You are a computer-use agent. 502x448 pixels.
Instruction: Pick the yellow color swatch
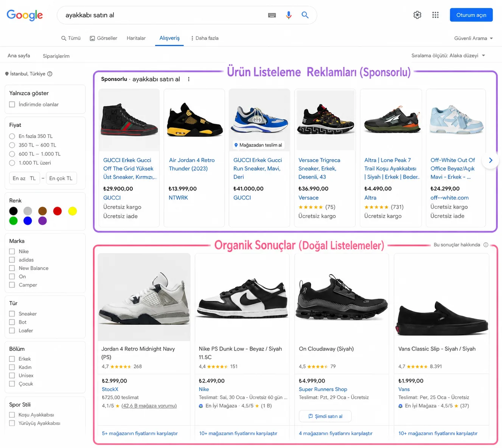(x=73, y=211)
